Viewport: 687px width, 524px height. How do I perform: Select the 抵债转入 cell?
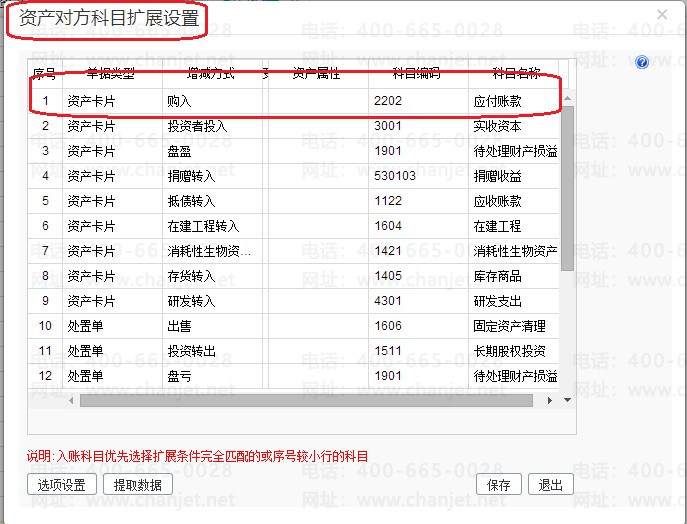[x=212, y=201]
